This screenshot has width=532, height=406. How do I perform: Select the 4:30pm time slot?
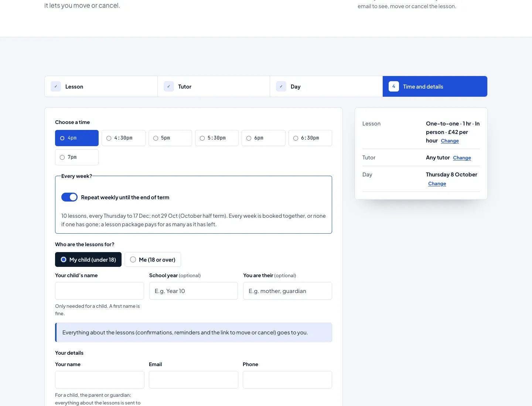click(x=123, y=138)
